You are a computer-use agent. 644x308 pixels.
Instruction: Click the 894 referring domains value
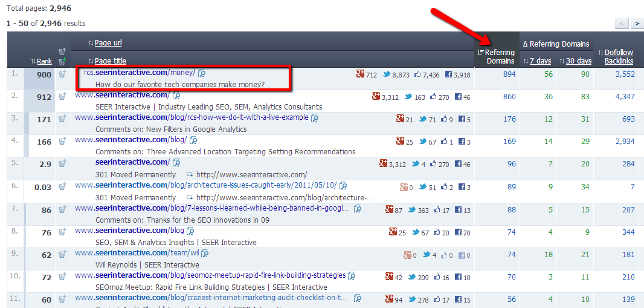coord(509,74)
